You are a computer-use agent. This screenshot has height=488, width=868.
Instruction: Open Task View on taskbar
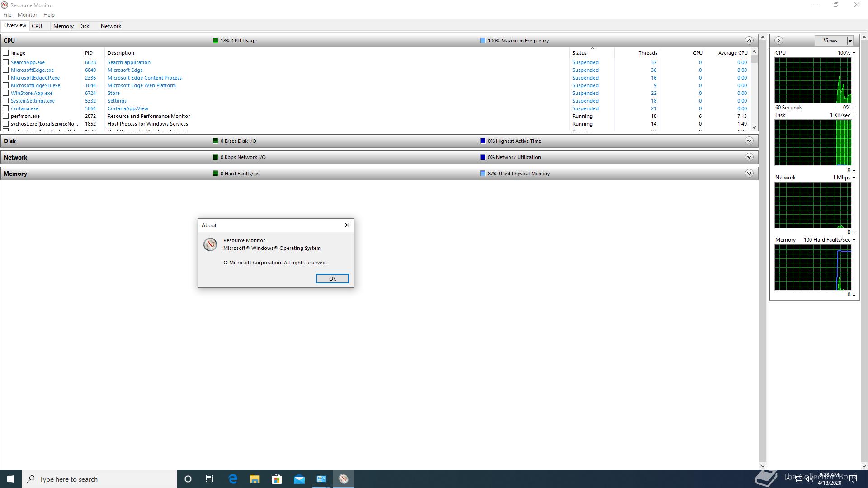coord(210,479)
